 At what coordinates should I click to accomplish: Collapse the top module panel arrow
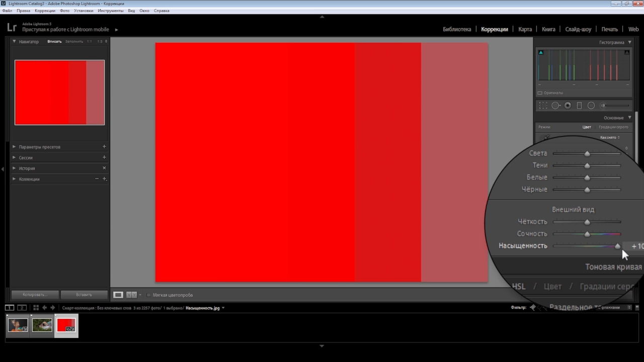click(322, 17)
